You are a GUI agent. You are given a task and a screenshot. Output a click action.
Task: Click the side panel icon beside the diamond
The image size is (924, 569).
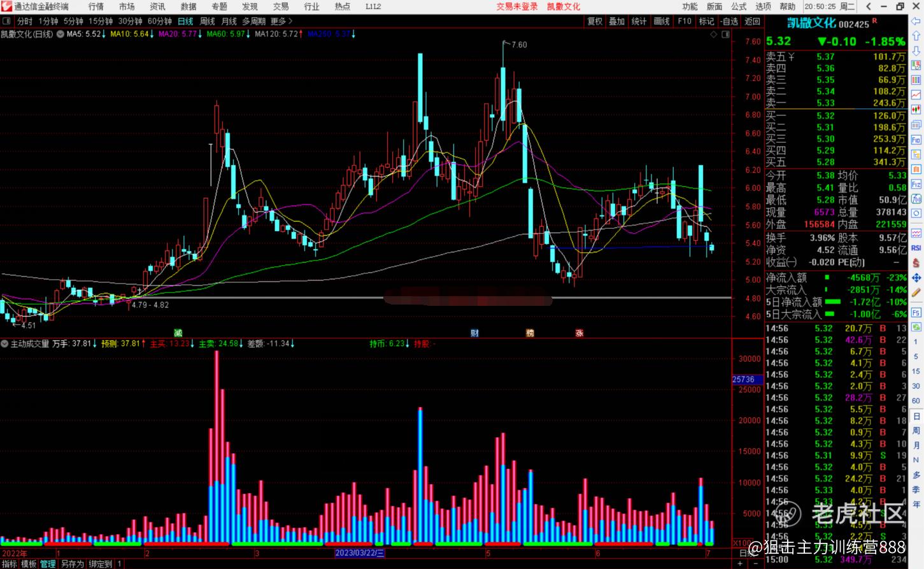(x=725, y=34)
